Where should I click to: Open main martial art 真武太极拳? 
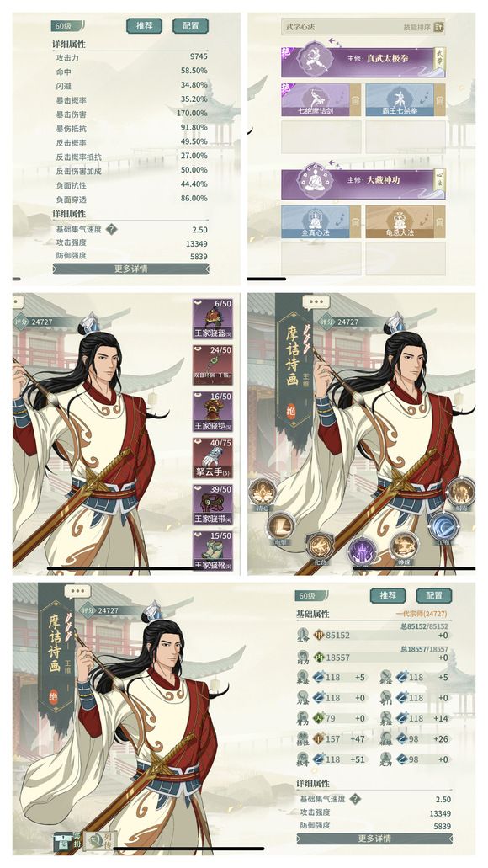click(363, 61)
